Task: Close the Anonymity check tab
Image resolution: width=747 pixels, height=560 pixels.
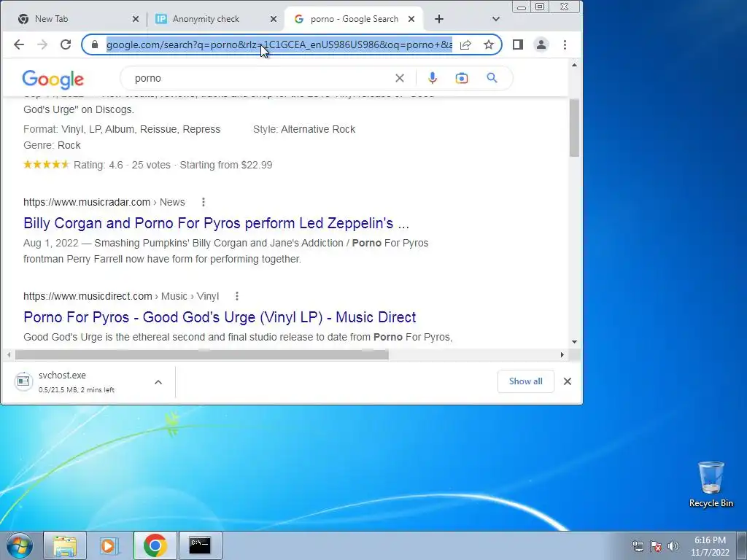Action: [x=274, y=19]
